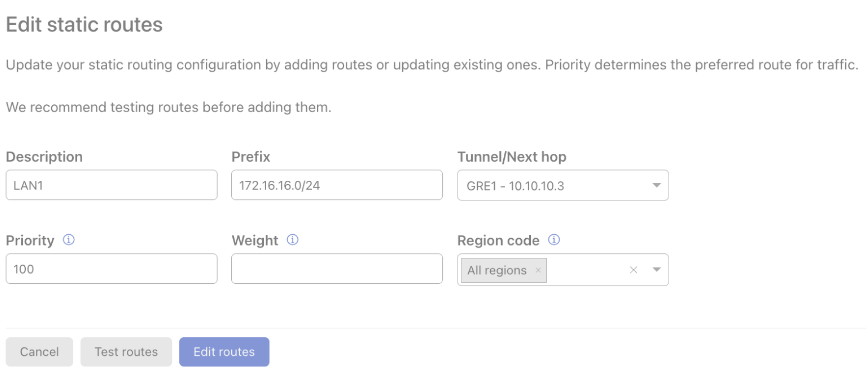Click the Description field label

(44, 157)
